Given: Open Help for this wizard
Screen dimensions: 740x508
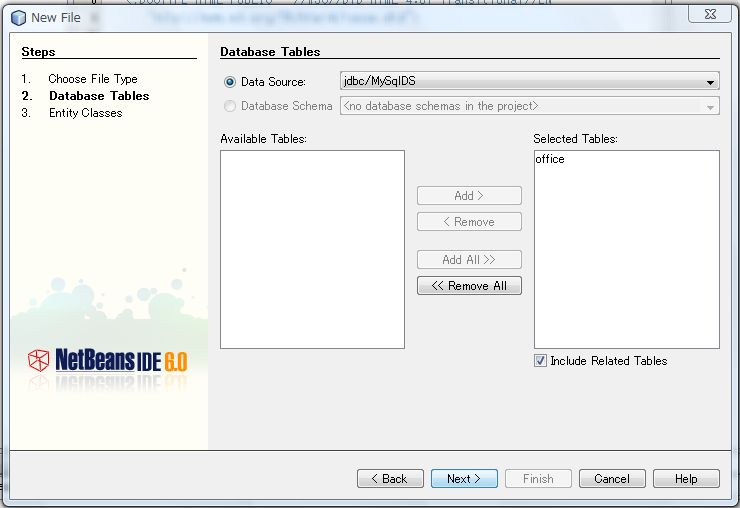Looking at the screenshot, I should [x=686, y=479].
